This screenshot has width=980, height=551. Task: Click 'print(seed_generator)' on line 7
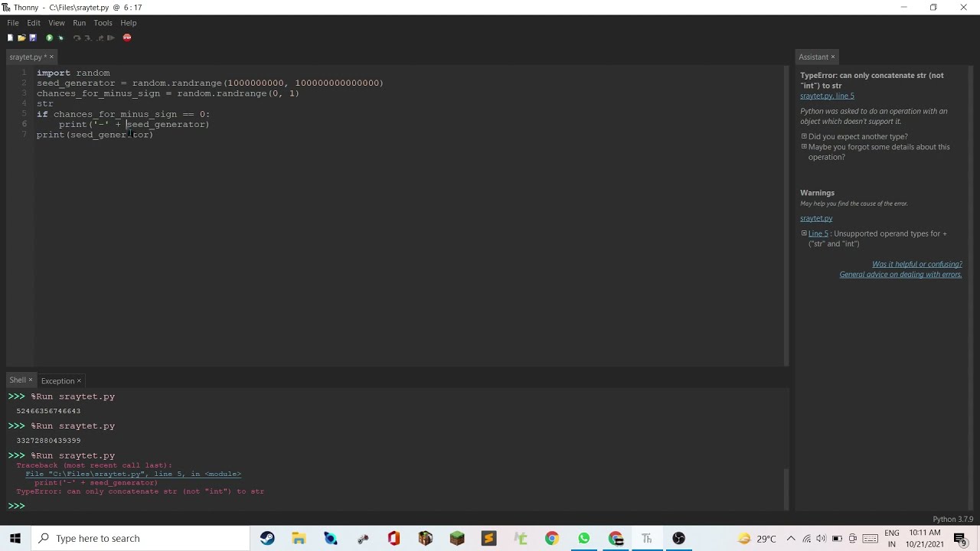coord(95,135)
